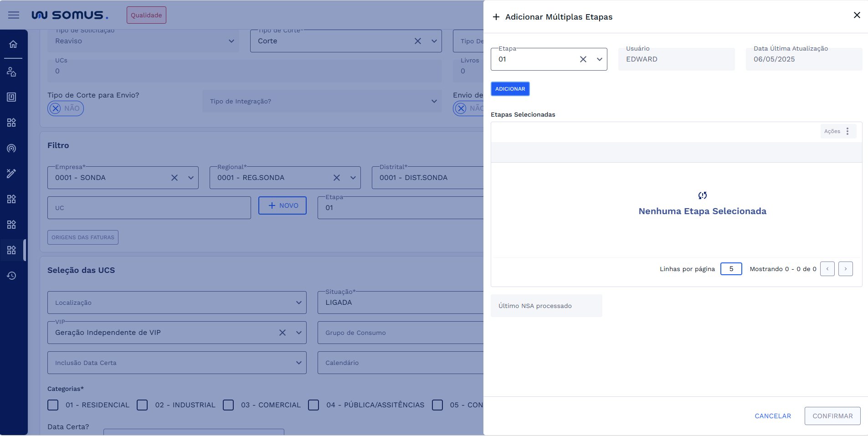
Task: Click the ORIGENS DAS FATURAS button
Action: (83, 237)
